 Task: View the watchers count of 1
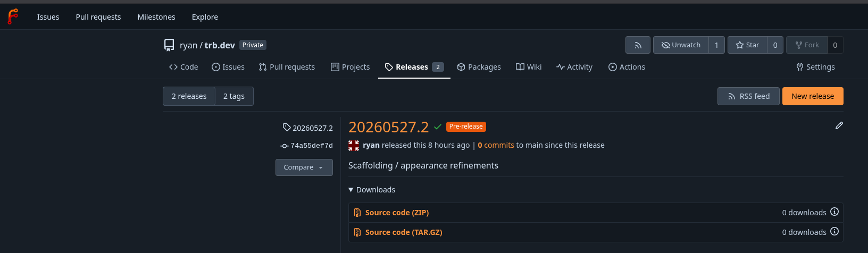tap(716, 45)
